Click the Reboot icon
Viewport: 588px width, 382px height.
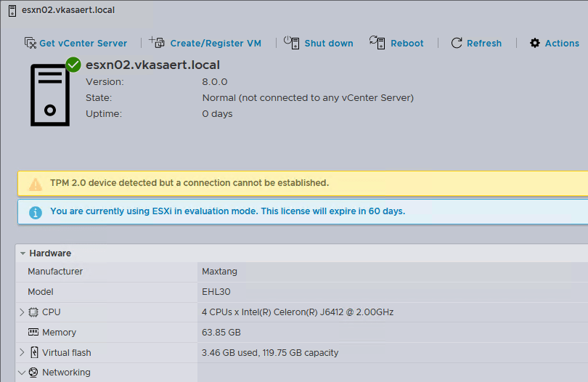point(377,42)
